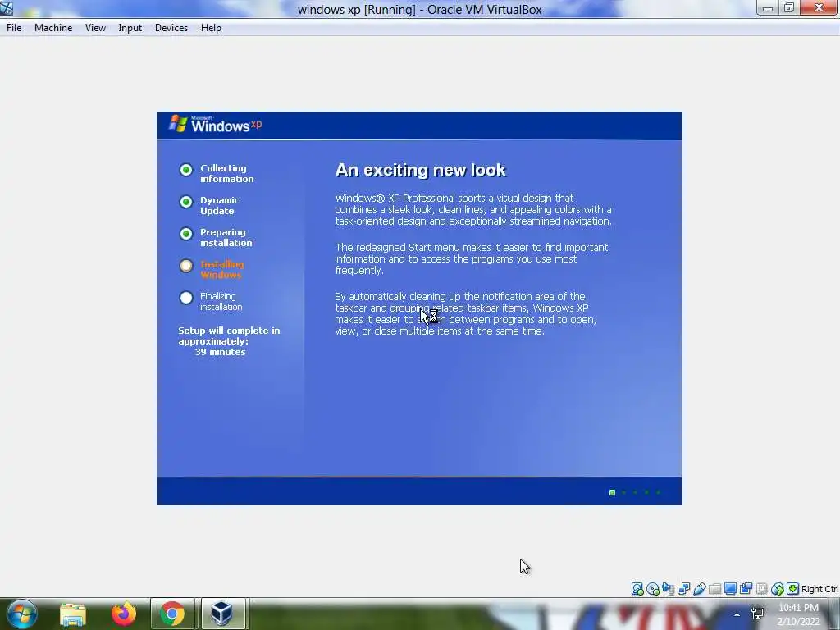Minimize the VirtualBox VM window
This screenshot has height=630, width=840.
pyautogui.click(x=768, y=8)
